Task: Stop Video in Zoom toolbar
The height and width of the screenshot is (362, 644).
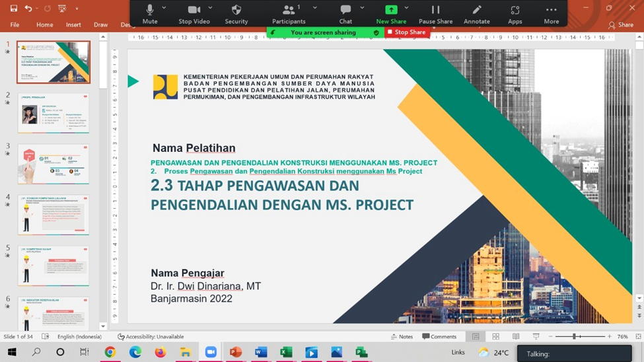Action: (x=194, y=14)
